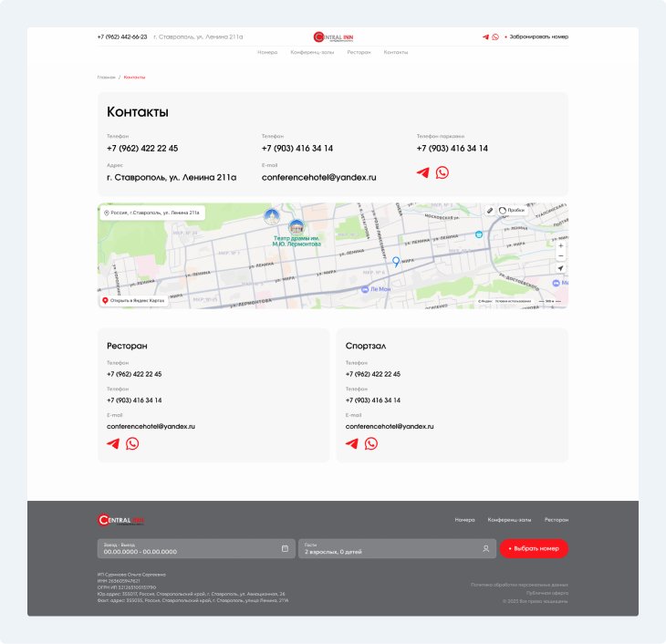
Task: Click Спортзал card phone +7 (962) 422 22 45
Action: (x=373, y=374)
